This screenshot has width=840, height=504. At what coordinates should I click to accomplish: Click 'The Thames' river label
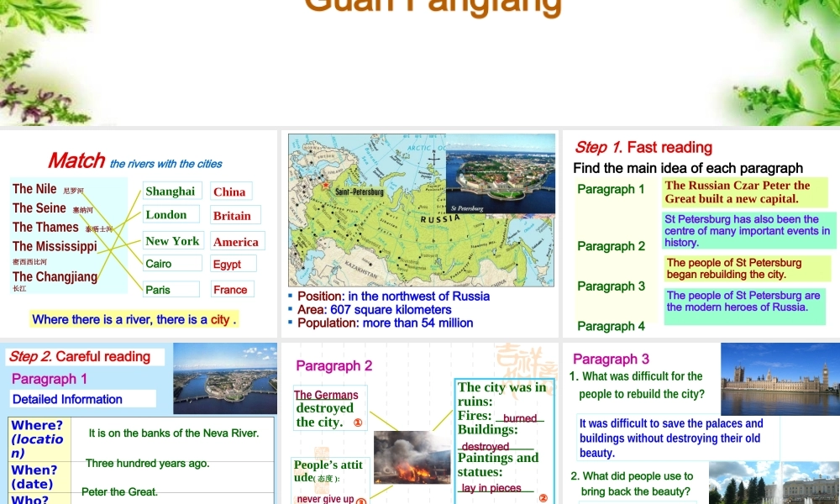(x=45, y=228)
